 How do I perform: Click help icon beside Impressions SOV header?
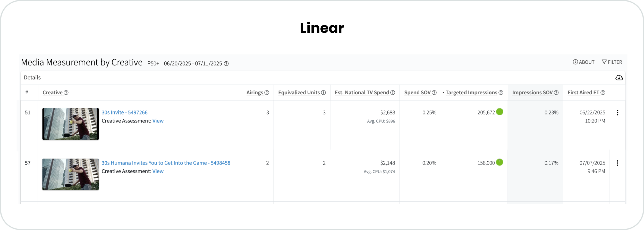pos(556,93)
